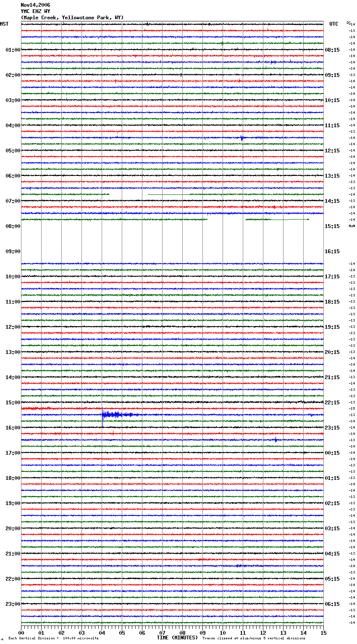Click the date header Nov14,2006
This screenshot has width=357, height=644.
coord(35,5)
